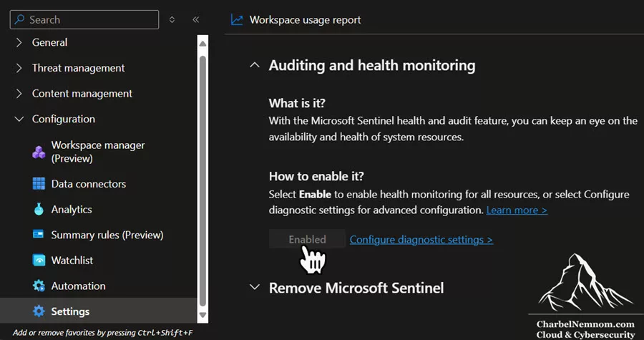The height and width of the screenshot is (340, 644).
Task: Open the Learn more link
Action: (517, 210)
